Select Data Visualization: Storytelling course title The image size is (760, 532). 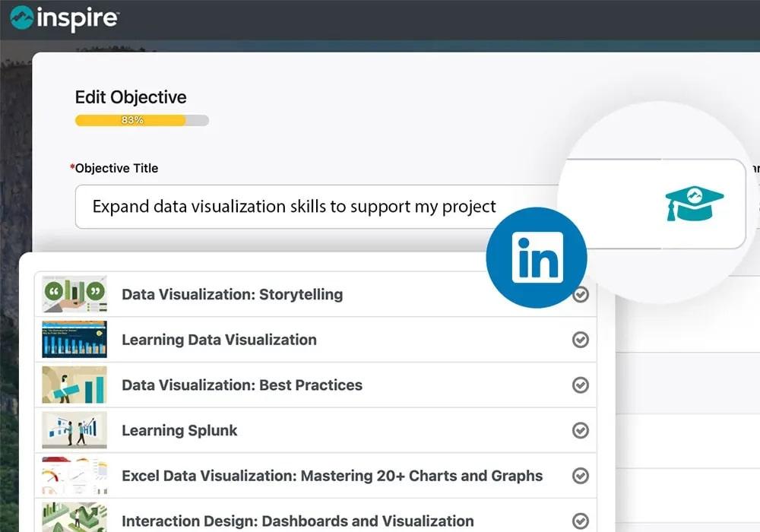232,294
